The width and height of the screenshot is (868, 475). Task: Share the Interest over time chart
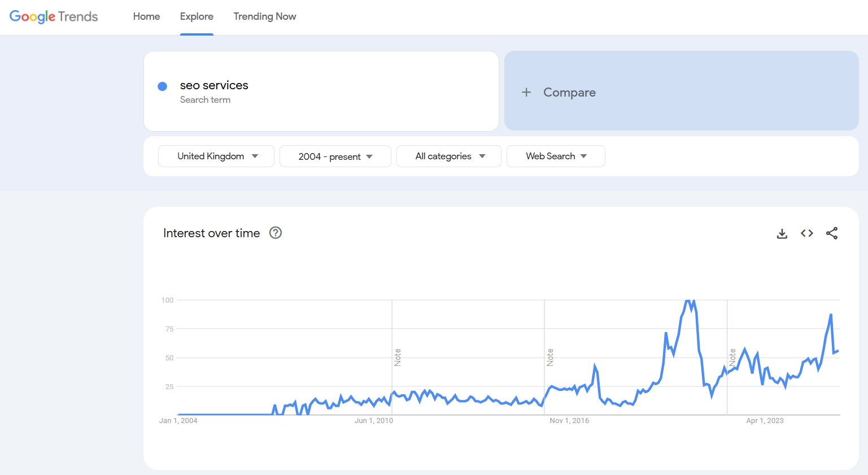pos(831,233)
